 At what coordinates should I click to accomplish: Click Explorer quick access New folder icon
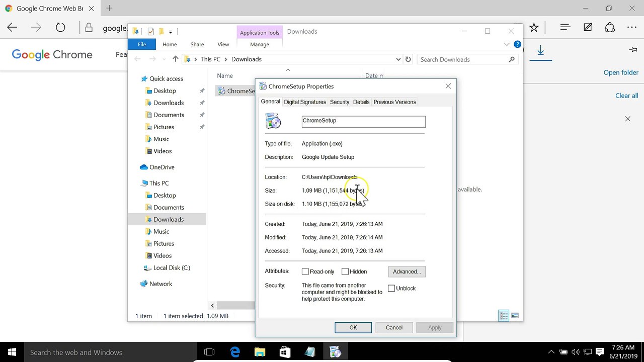161,32
